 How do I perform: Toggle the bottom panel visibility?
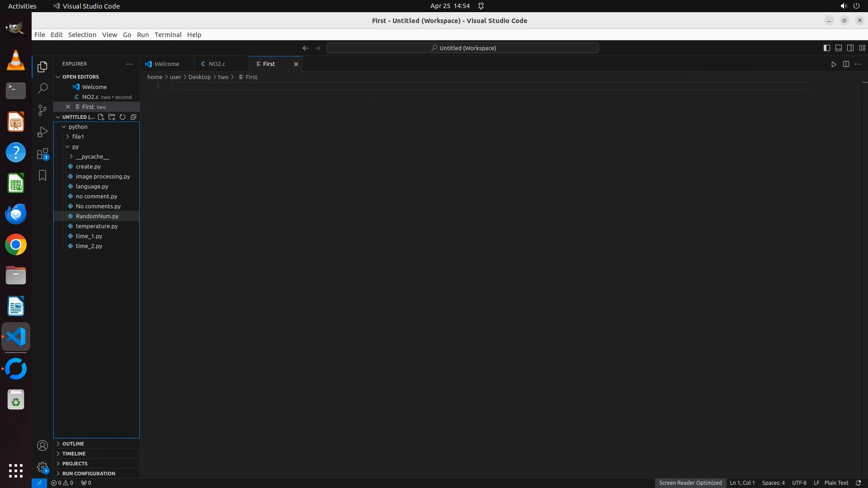click(x=838, y=48)
